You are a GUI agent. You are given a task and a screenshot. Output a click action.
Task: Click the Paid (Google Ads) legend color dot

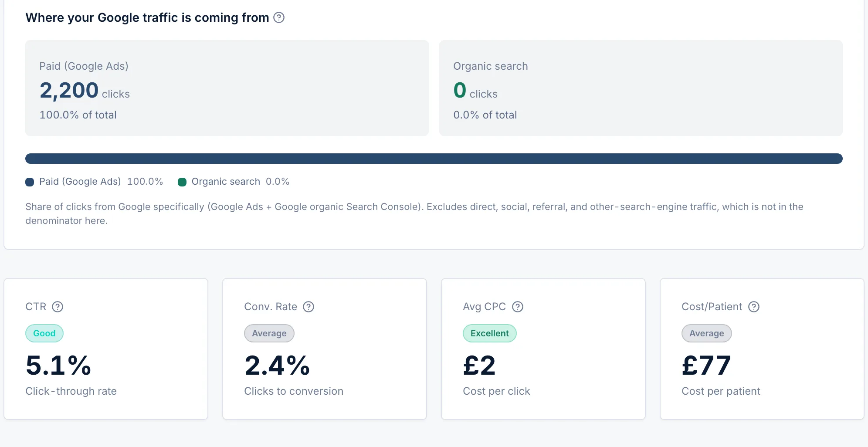(x=30, y=182)
